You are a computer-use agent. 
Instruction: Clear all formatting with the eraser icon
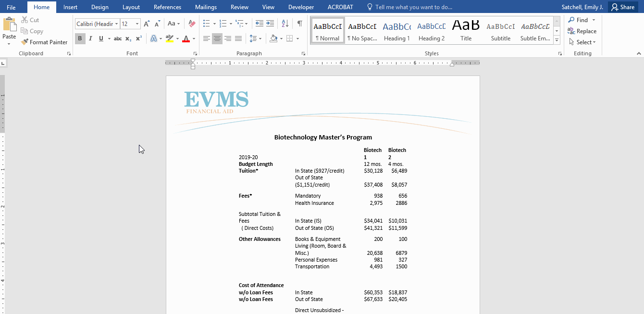tap(191, 23)
